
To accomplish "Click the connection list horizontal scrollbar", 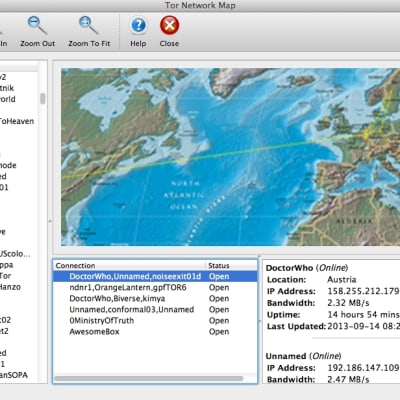I will pos(149,378).
